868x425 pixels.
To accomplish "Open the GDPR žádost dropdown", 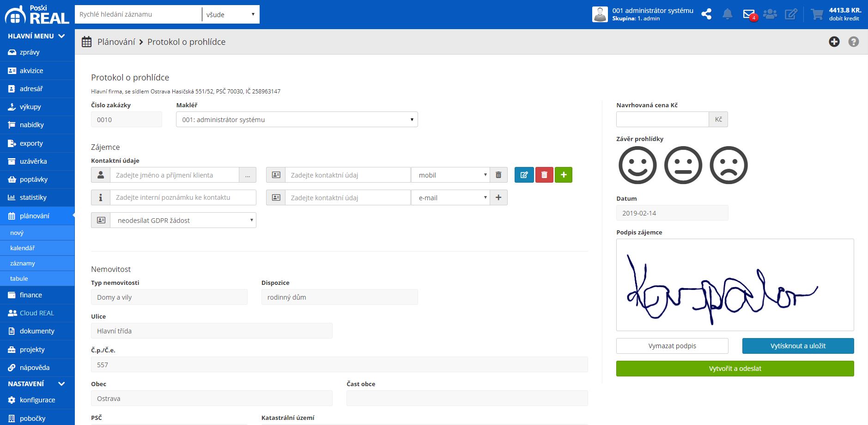I will [x=183, y=221].
